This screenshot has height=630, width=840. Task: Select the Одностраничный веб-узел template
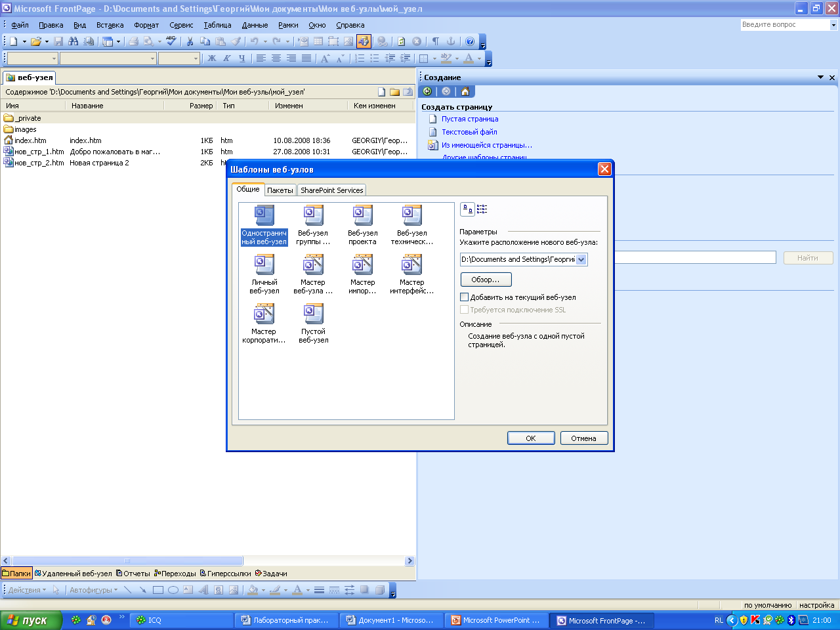[264, 225]
